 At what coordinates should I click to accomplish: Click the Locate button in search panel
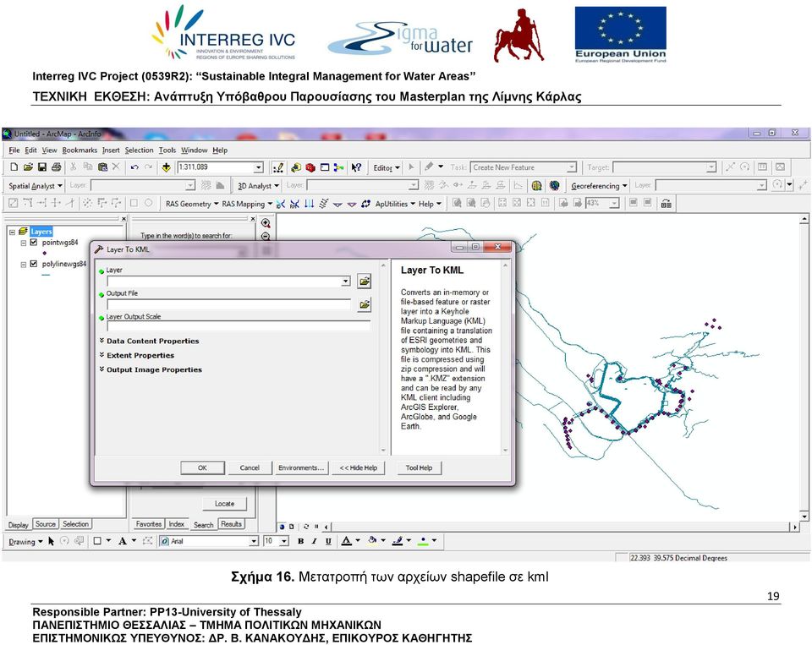coord(224,503)
